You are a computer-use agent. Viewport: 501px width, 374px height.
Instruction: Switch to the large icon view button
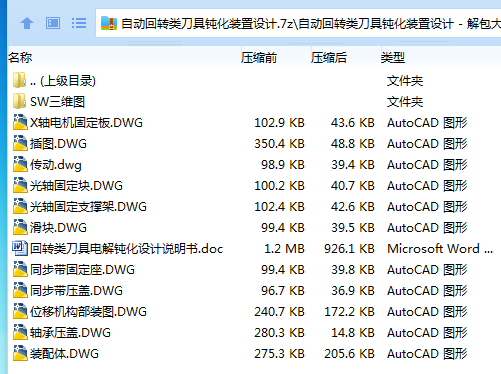(53, 23)
